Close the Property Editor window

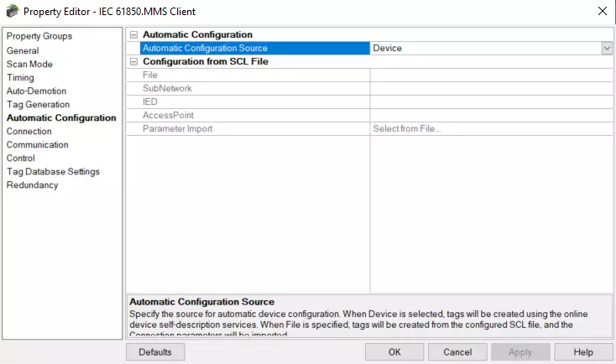point(603,11)
